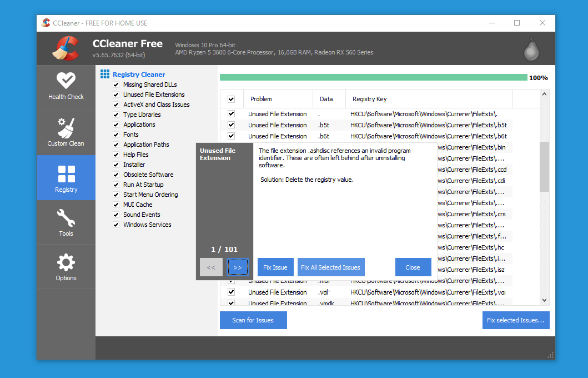The width and height of the screenshot is (588, 378).
Task: Select the registry key ending in FileExts\.b5t
Action: coord(429,125)
